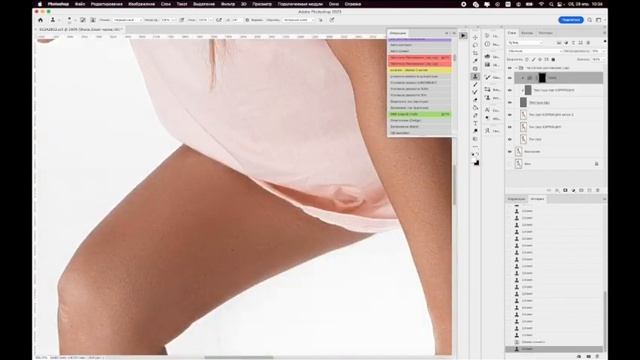
Task: Hide the top group layer visibility eye
Action: pyautogui.click(x=510, y=68)
